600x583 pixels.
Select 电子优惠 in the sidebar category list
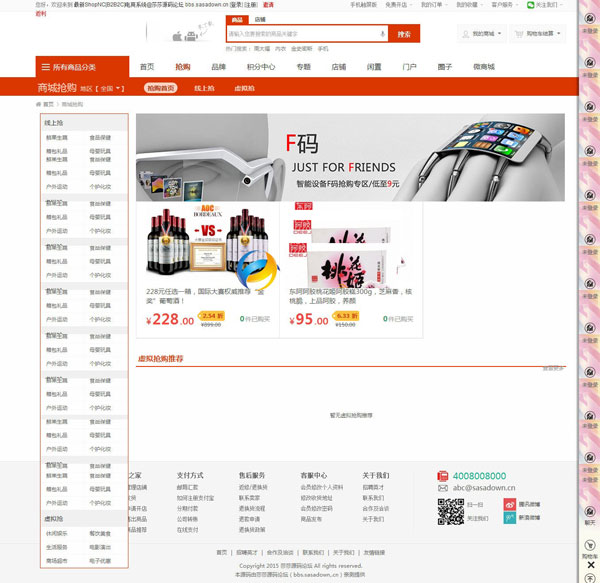pos(100,561)
